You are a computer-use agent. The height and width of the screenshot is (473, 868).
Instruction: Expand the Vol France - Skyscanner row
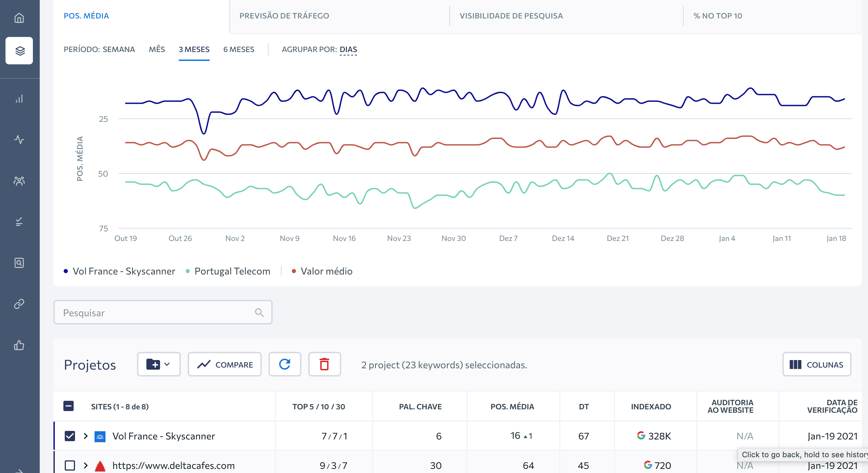click(86, 436)
